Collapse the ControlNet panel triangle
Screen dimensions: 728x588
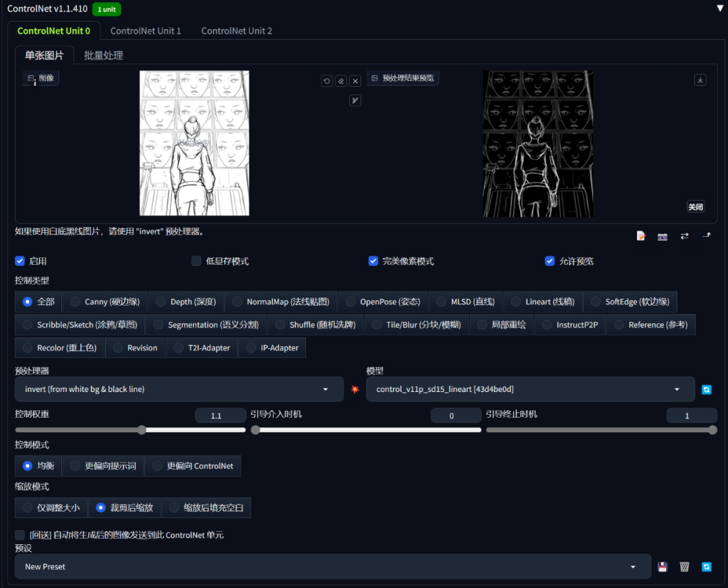[x=720, y=8]
